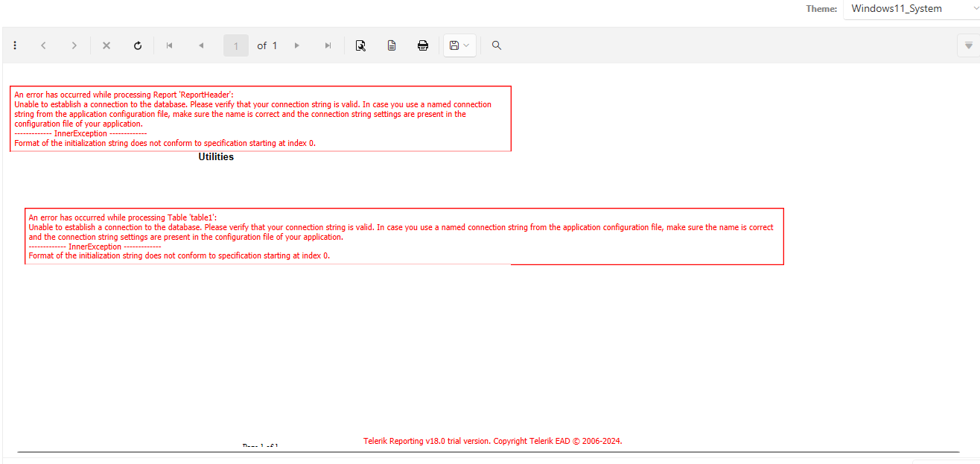Screen dimensions: 980x464
Task: Print the report
Action: point(423,45)
